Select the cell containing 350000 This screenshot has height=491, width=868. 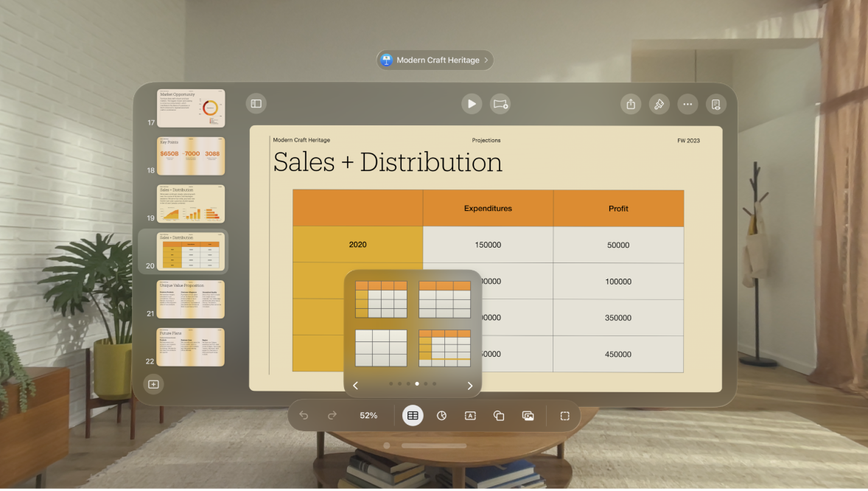coord(618,318)
